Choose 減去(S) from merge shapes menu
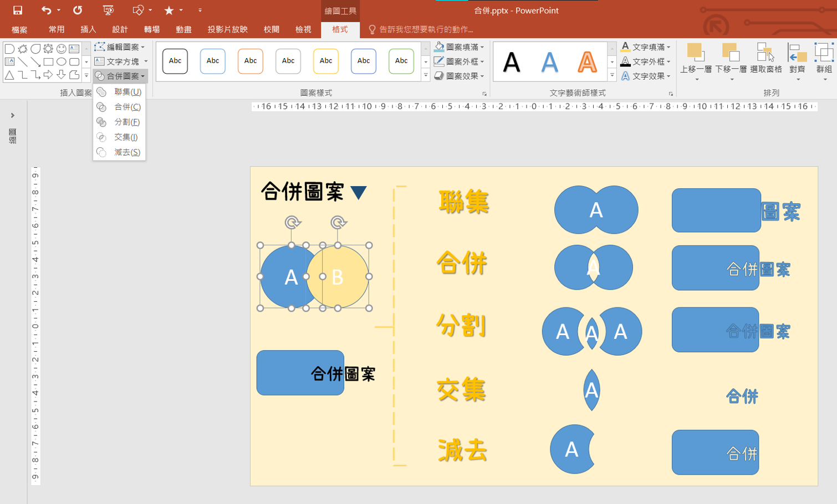Image resolution: width=837 pixels, height=504 pixels. [x=119, y=152]
